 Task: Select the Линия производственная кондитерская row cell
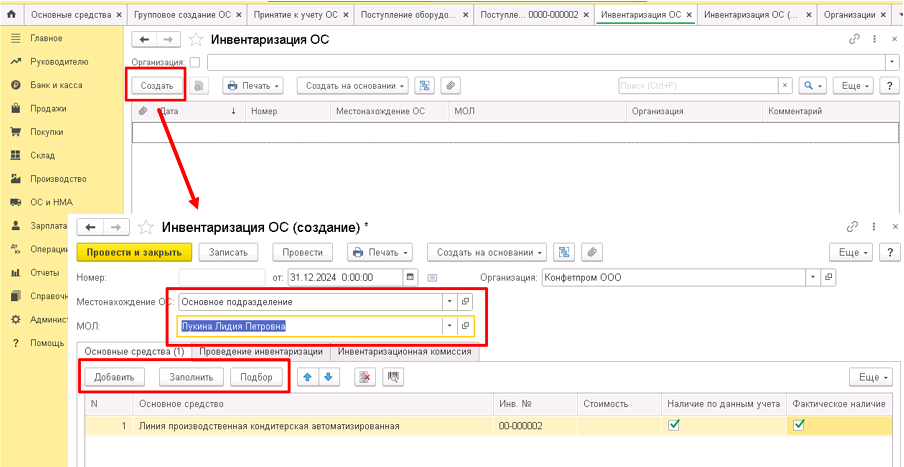(x=313, y=427)
